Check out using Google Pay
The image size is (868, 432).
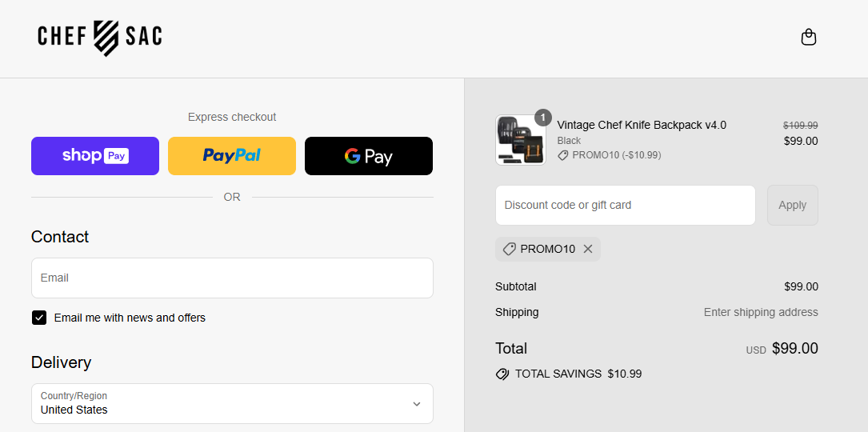point(369,156)
